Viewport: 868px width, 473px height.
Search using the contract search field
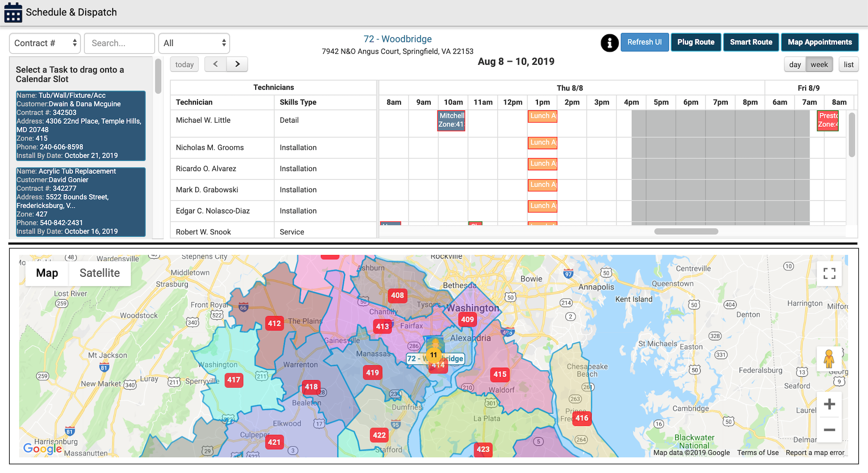tap(118, 42)
